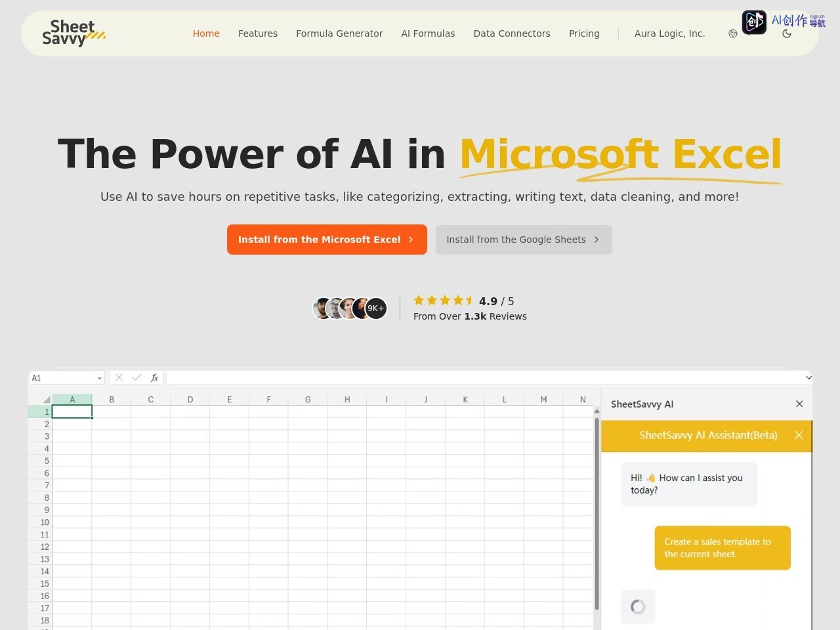Select row 12 header
Image resolution: width=840 pixels, height=630 pixels.
(40, 547)
